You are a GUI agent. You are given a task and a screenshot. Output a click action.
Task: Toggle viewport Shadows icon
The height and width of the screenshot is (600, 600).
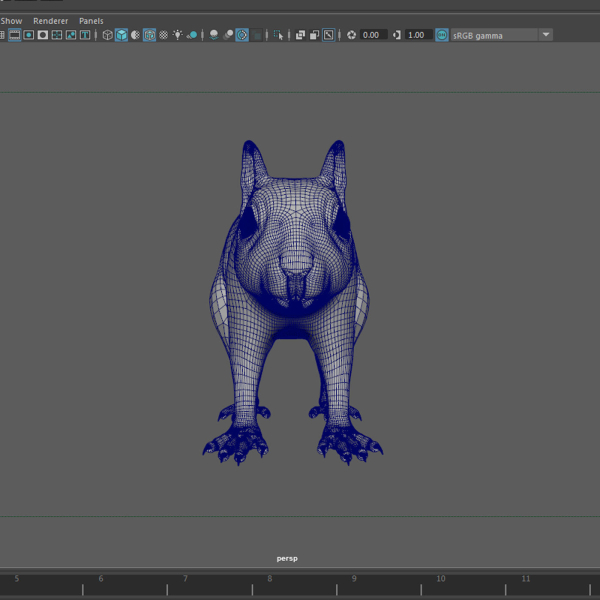(x=192, y=35)
